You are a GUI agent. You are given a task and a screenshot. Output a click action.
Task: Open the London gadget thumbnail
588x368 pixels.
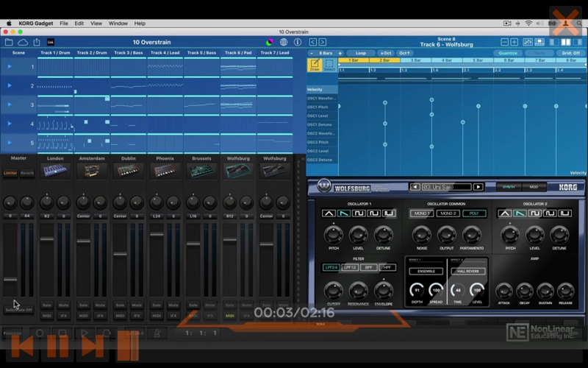point(55,171)
